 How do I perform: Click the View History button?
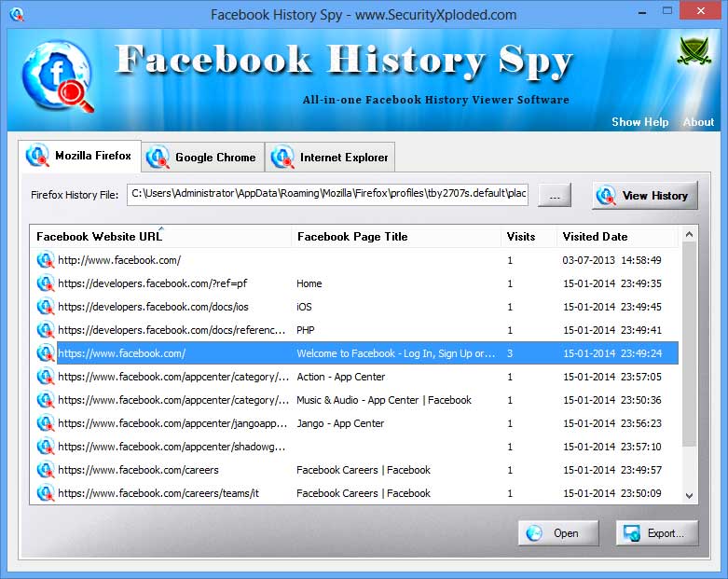[x=645, y=196]
